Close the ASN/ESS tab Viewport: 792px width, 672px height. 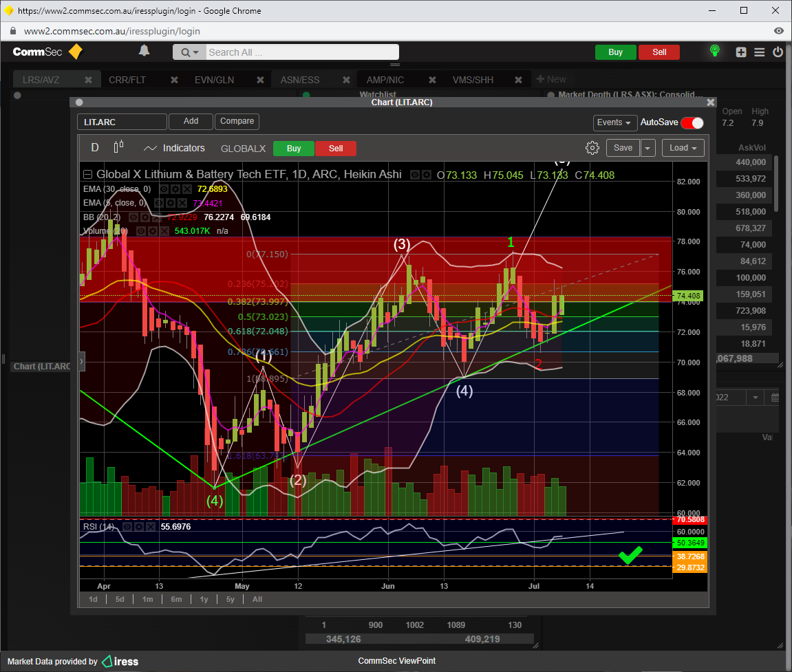coord(347,80)
